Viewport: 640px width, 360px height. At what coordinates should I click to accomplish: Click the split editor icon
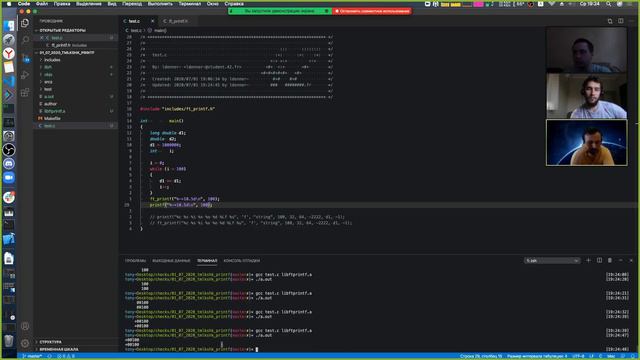pyautogui.click(x=621, y=21)
